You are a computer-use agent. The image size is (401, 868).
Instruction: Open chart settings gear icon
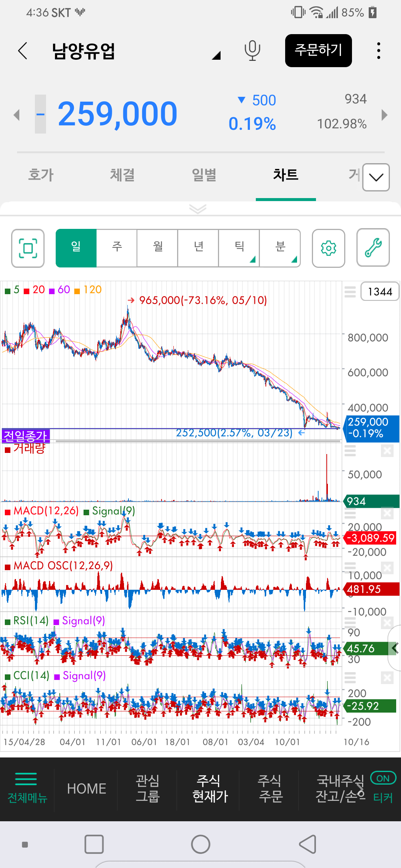coord(329,248)
